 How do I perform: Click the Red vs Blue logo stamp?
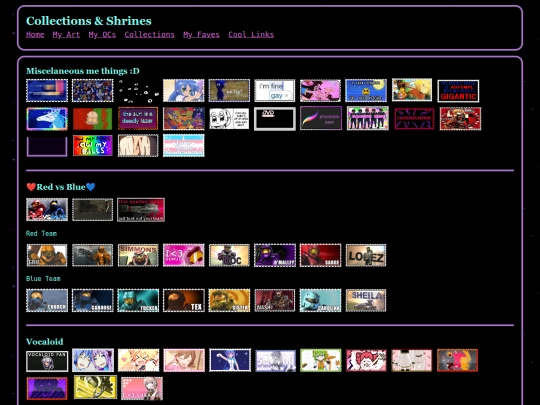47,209
